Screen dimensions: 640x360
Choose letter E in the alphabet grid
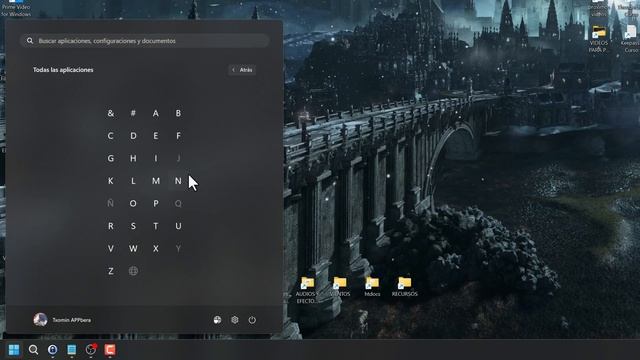click(x=156, y=136)
